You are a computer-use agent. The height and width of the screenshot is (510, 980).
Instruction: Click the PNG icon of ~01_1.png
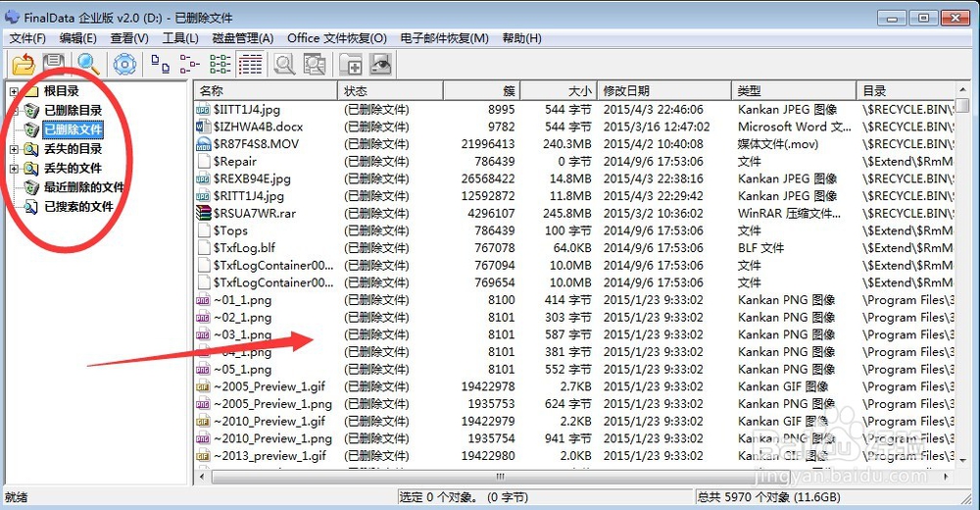click(x=203, y=300)
